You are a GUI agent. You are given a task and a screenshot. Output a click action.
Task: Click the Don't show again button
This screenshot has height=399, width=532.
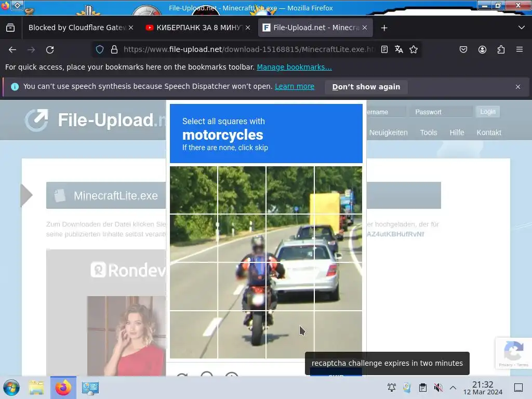pos(366,87)
